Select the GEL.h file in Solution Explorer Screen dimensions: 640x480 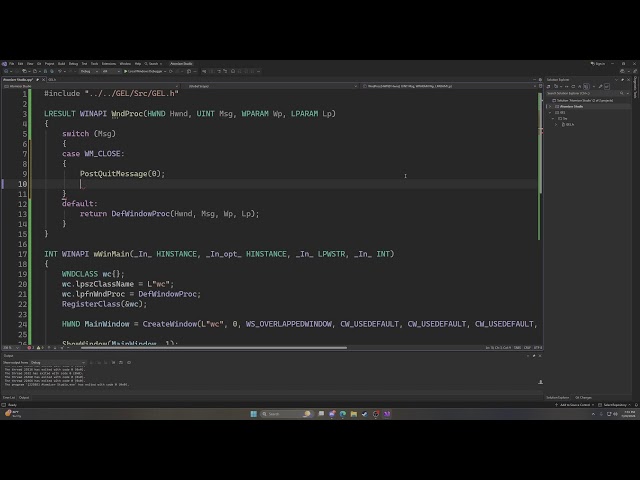click(570, 124)
